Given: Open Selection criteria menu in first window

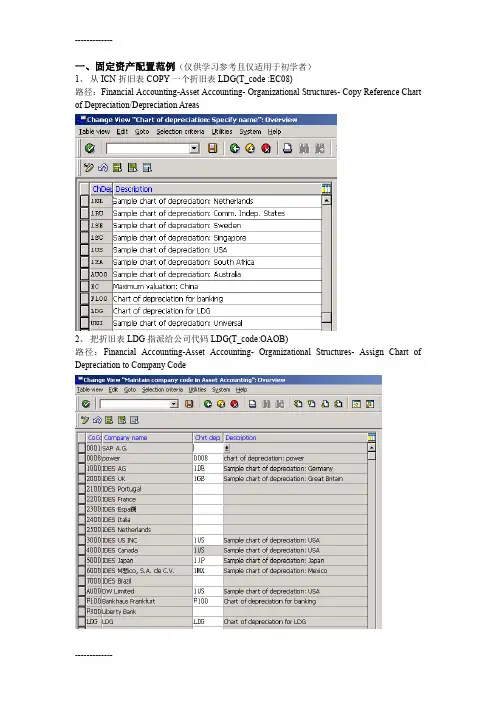Looking at the screenshot, I should pyautogui.click(x=180, y=132).
